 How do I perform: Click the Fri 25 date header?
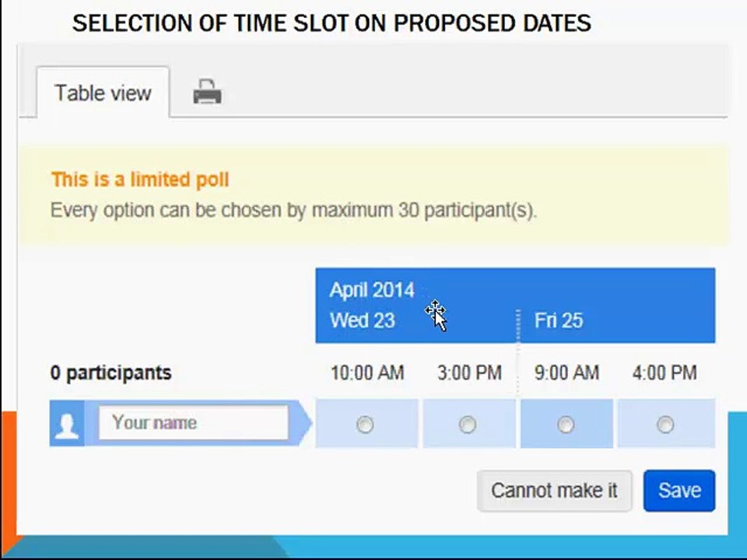(559, 320)
